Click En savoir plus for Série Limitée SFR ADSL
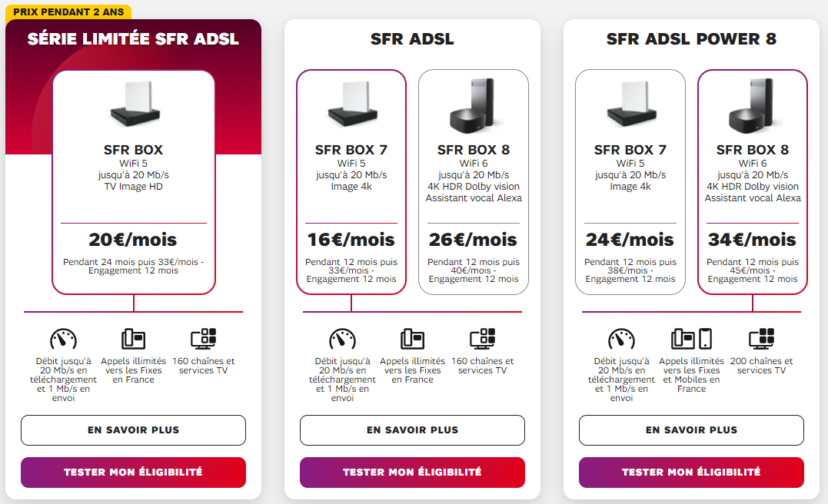This screenshot has height=504, width=828. pyautogui.click(x=133, y=430)
